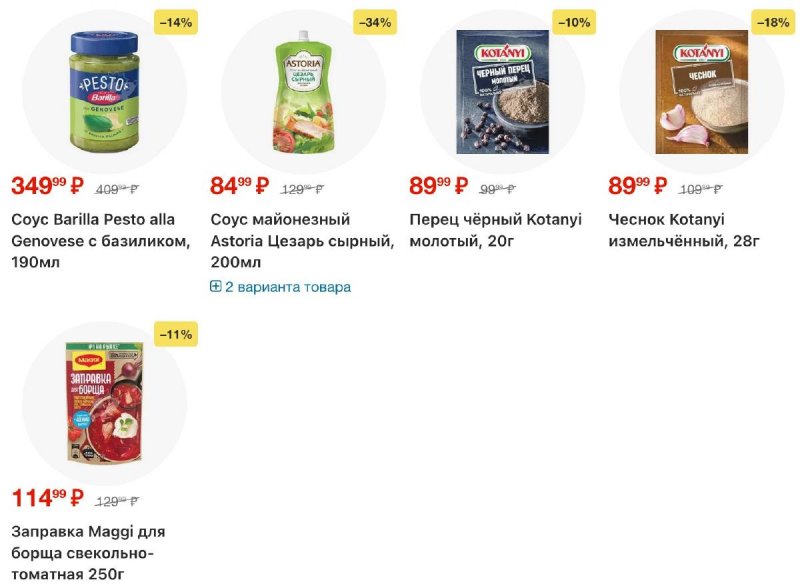Expand the '2 варианта товара' options

point(288,287)
